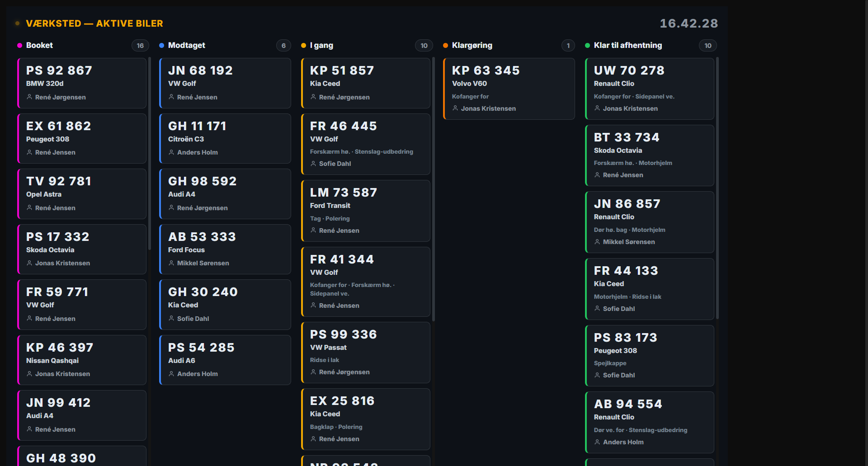Click the BMW 320d model label
This screenshot has width=868, height=466.
pos(45,84)
